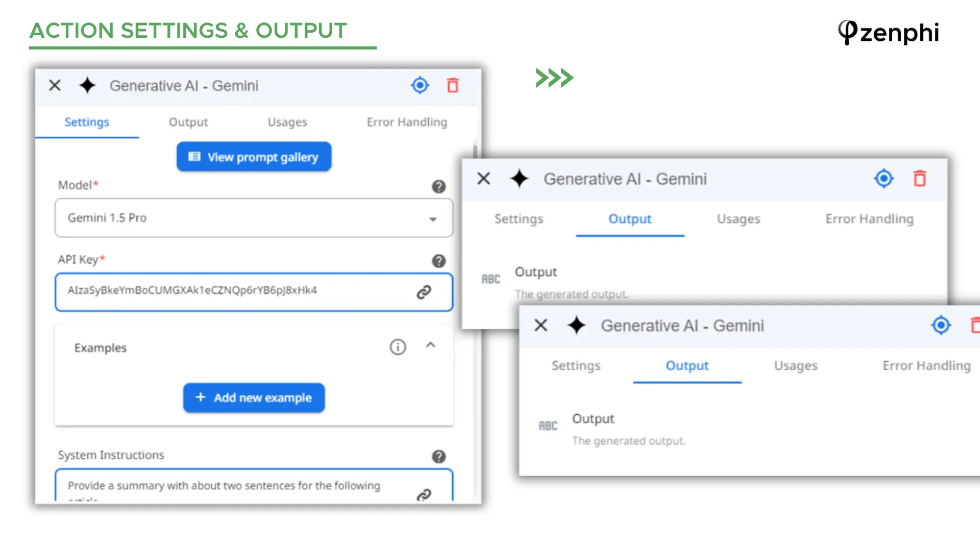This screenshot has height=551, width=980.
Task: Open Error Handling tab in left panel
Action: coord(407,122)
